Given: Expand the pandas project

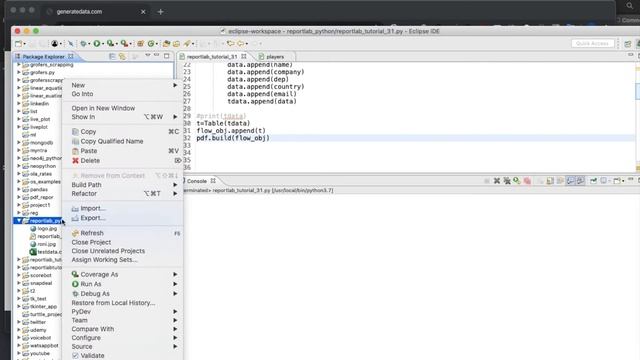Looking at the screenshot, I should pyautogui.click(x=19, y=189).
